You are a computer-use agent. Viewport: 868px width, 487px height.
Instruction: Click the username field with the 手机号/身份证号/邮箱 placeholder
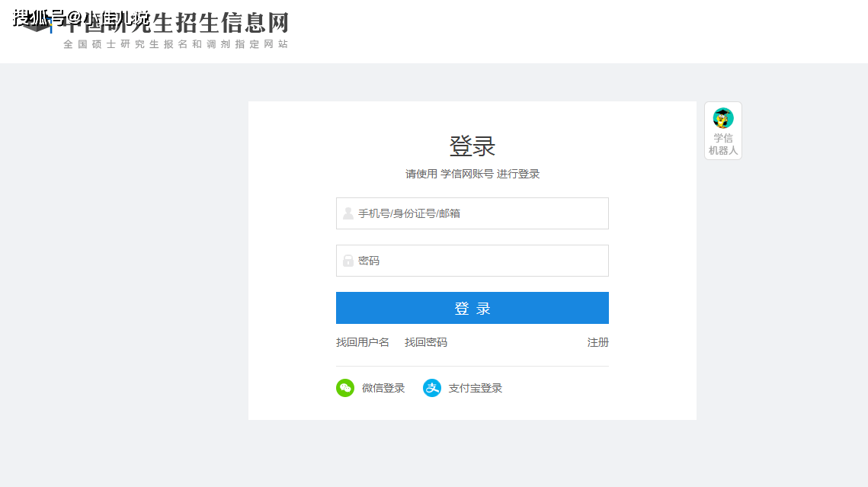[472, 213]
